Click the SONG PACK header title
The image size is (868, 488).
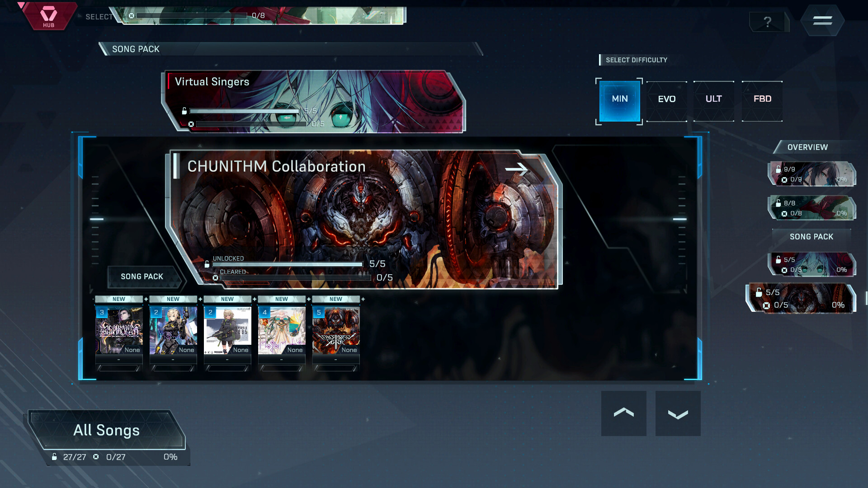(136, 49)
